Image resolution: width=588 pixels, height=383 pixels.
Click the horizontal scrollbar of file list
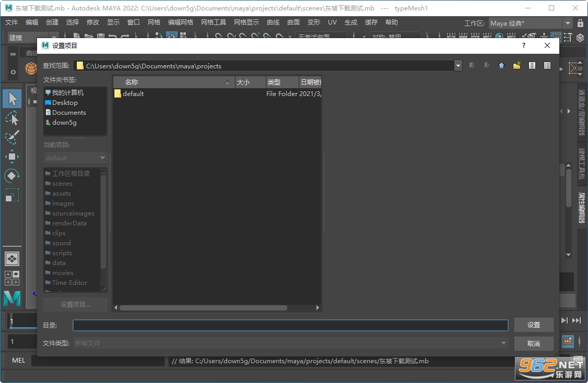(203, 308)
